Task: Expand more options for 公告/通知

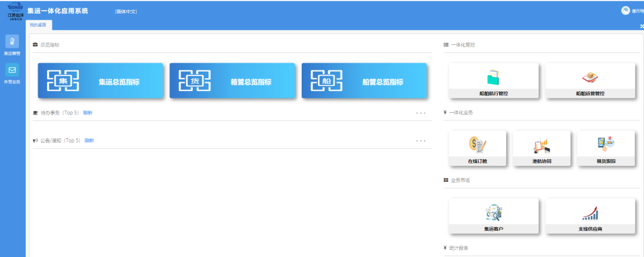Action: 421,141
